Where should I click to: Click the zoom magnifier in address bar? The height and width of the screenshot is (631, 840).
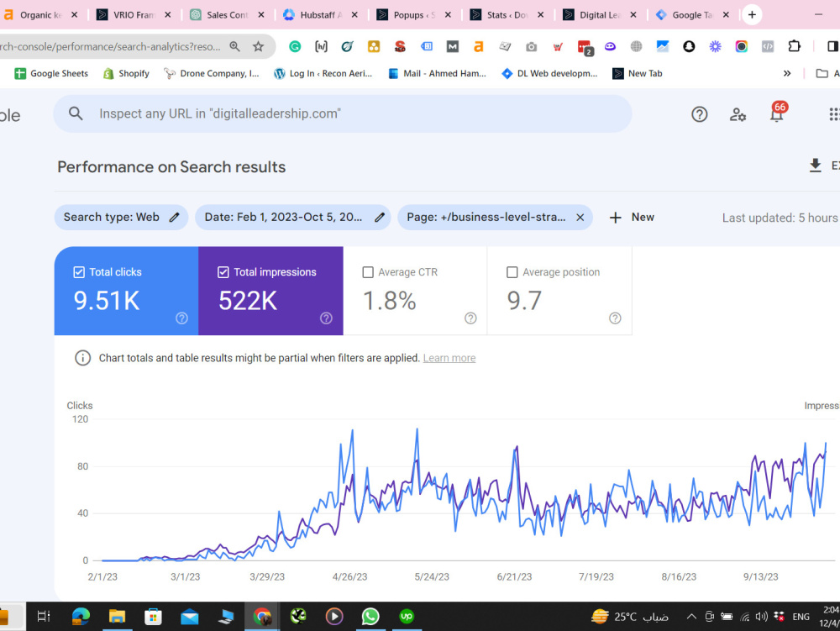[234, 46]
